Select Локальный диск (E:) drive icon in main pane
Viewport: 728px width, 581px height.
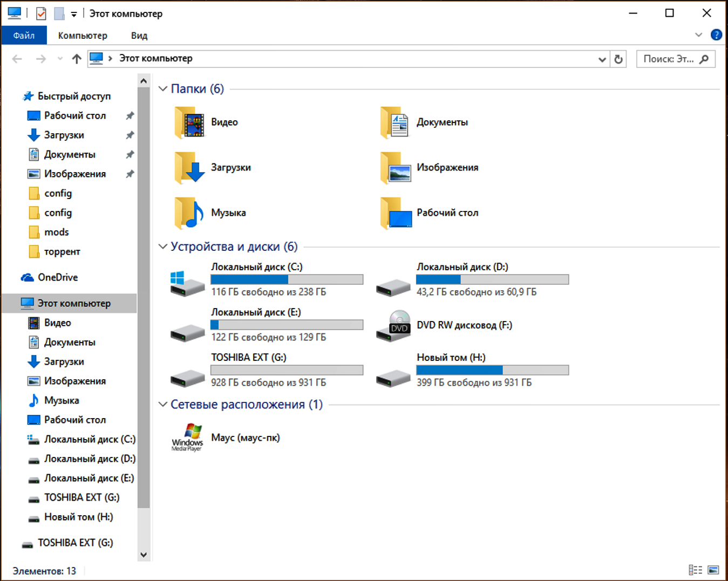point(187,333)
